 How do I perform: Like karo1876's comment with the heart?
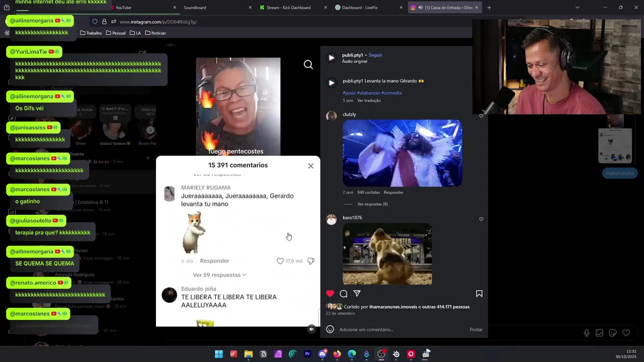pyautogui.click(x=481, y=219)
